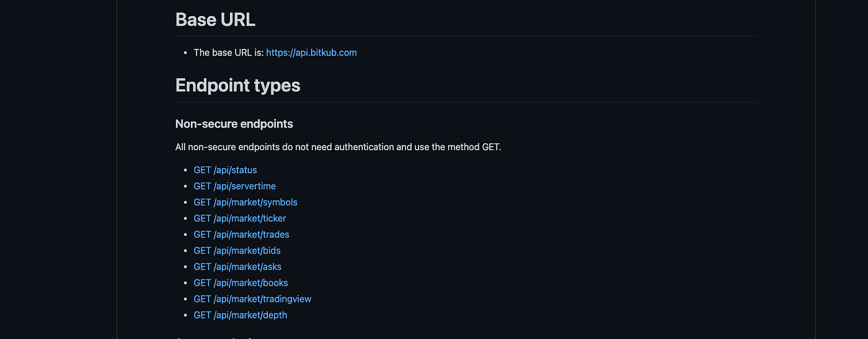868x339 pixels.
Task: Click the "Endpoint types" heading
Action: 237,86
